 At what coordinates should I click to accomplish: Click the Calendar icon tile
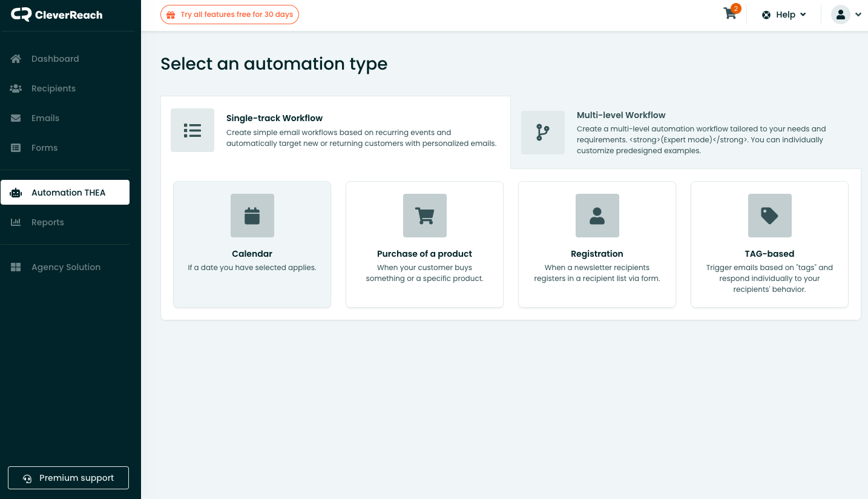point(252,216)
